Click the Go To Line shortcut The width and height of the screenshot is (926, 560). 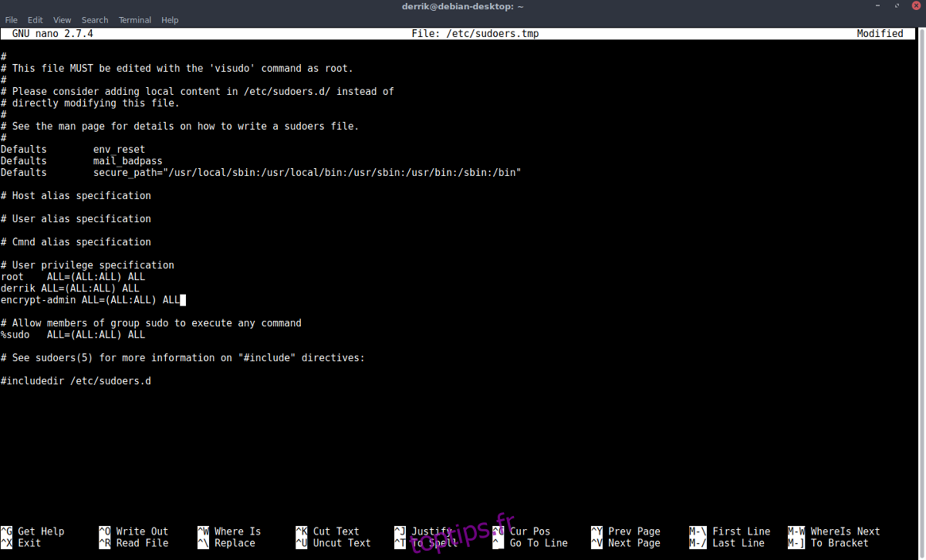click(529, 542)
